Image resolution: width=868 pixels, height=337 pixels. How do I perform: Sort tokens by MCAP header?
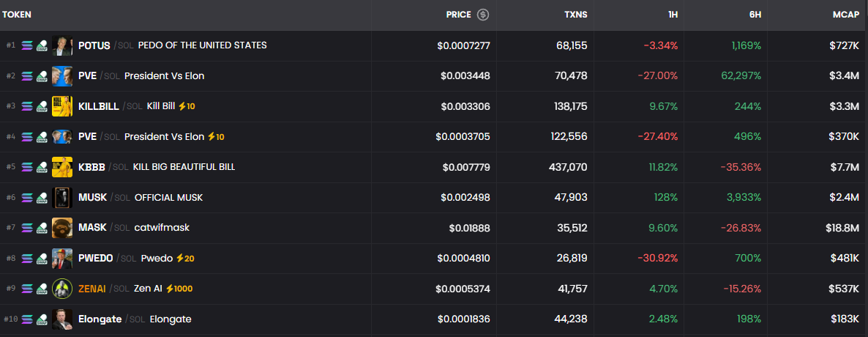pos(845,15)
